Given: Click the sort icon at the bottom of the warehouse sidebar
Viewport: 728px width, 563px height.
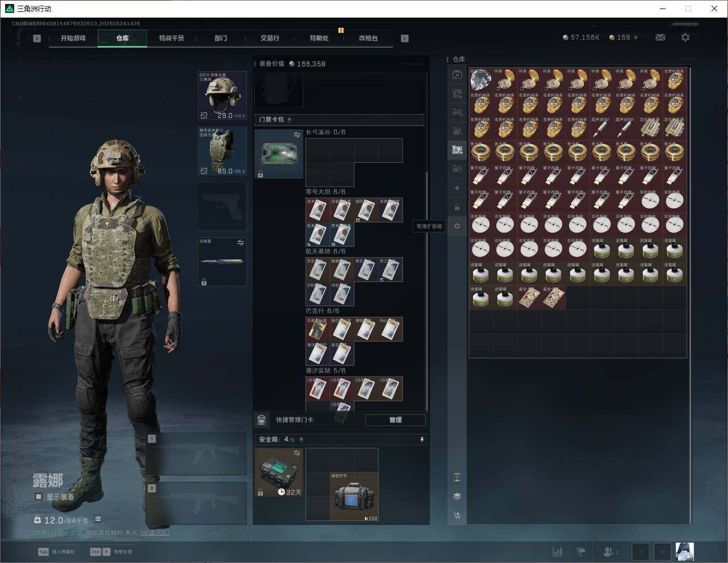Looking at the screenshot, I should tap(457, 515).
